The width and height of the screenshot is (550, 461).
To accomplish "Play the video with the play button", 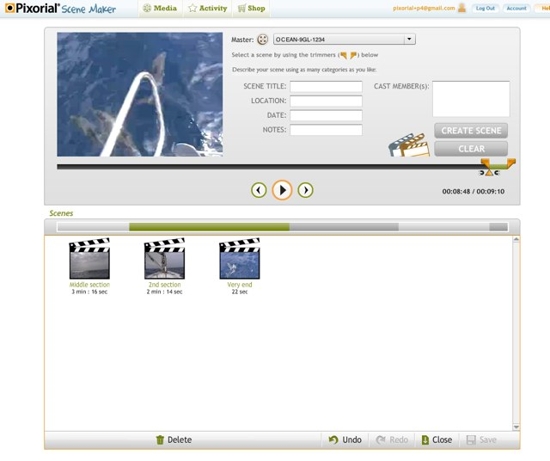I will pyautogui.click(x=282, y=190).
